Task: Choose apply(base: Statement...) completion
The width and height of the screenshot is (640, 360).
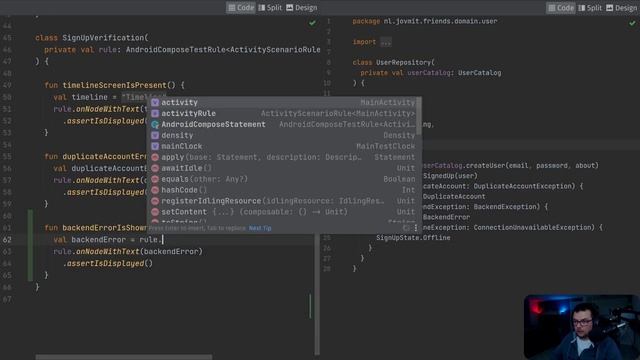Action: pos(283,157)
